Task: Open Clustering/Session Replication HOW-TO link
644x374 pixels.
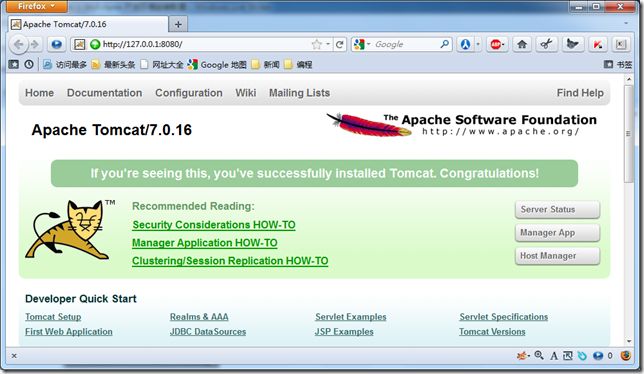Action: click(x=230, y=261)
